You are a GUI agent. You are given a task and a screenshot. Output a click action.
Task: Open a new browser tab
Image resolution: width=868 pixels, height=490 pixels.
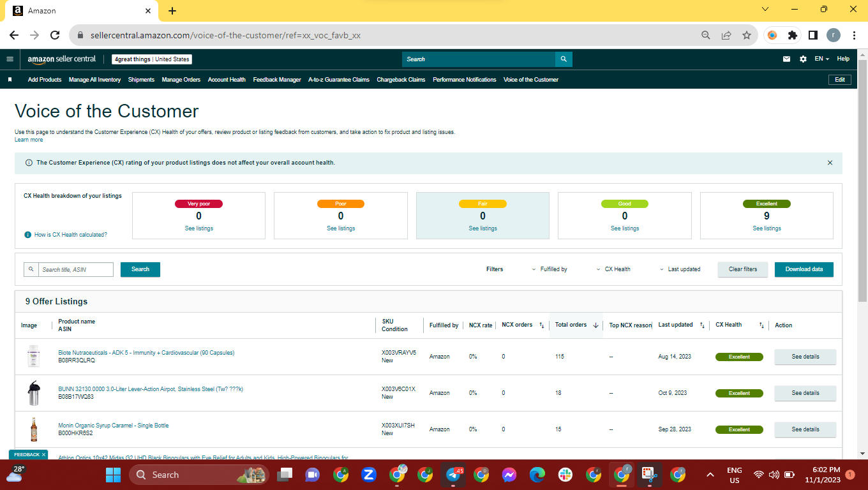click(172, 11)
